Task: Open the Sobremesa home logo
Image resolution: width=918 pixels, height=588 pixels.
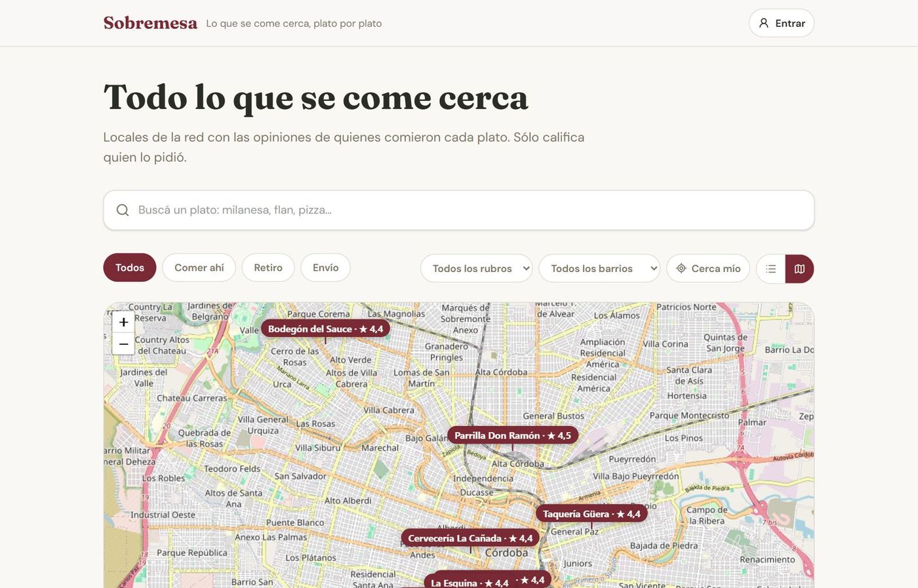Action: point(150,23)
